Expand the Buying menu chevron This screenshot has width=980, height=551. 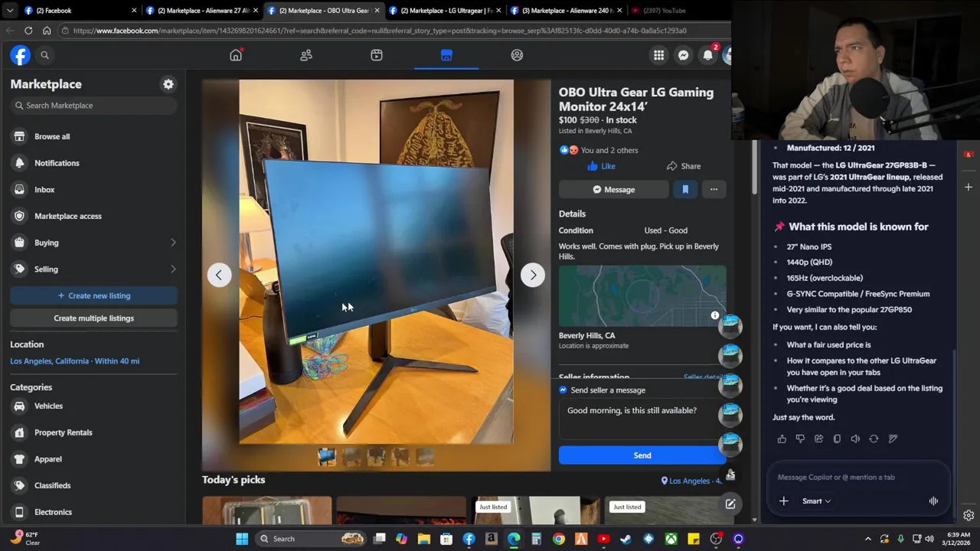(x=173, y=243)
